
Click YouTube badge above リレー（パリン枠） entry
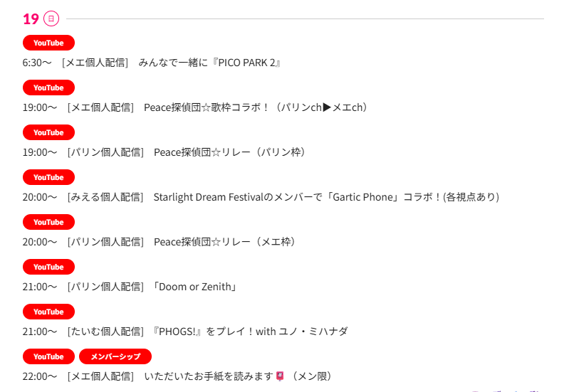[48, 132]
